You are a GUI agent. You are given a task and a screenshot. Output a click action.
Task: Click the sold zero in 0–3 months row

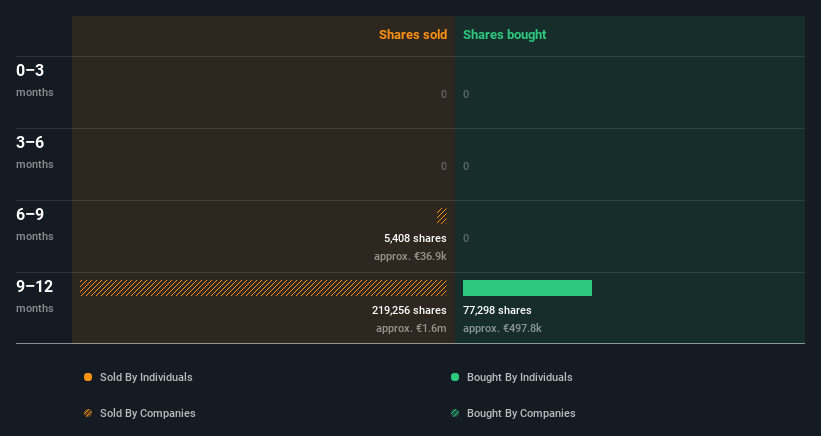coord(444,94)
